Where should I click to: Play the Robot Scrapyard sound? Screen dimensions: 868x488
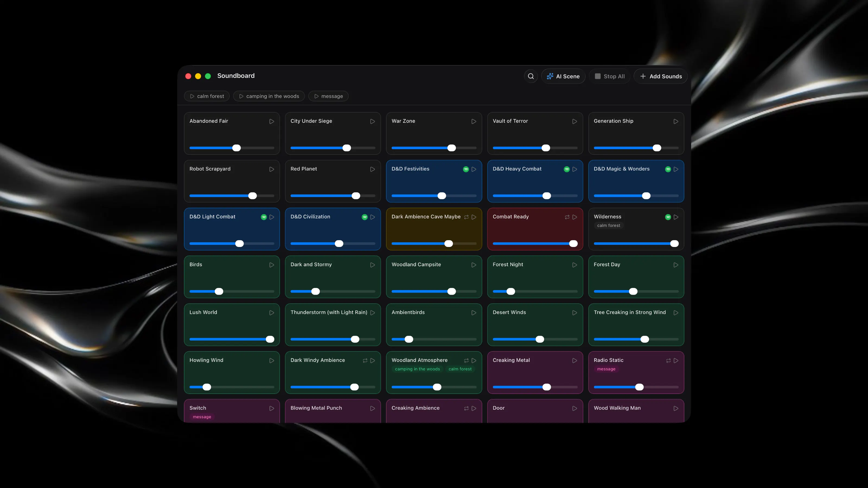pos(272,169)
